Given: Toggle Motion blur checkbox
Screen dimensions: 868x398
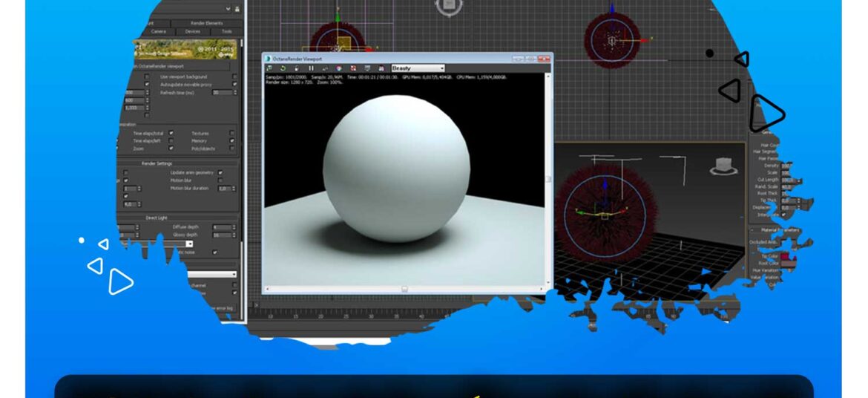Looking at the screenshot, I should point(220,180).
